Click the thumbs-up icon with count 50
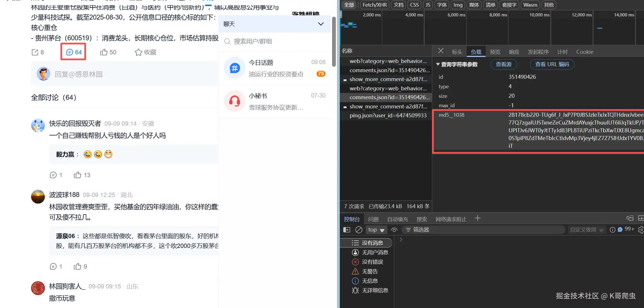The width and height of the screenshot is (644, 308). (104, 52)
